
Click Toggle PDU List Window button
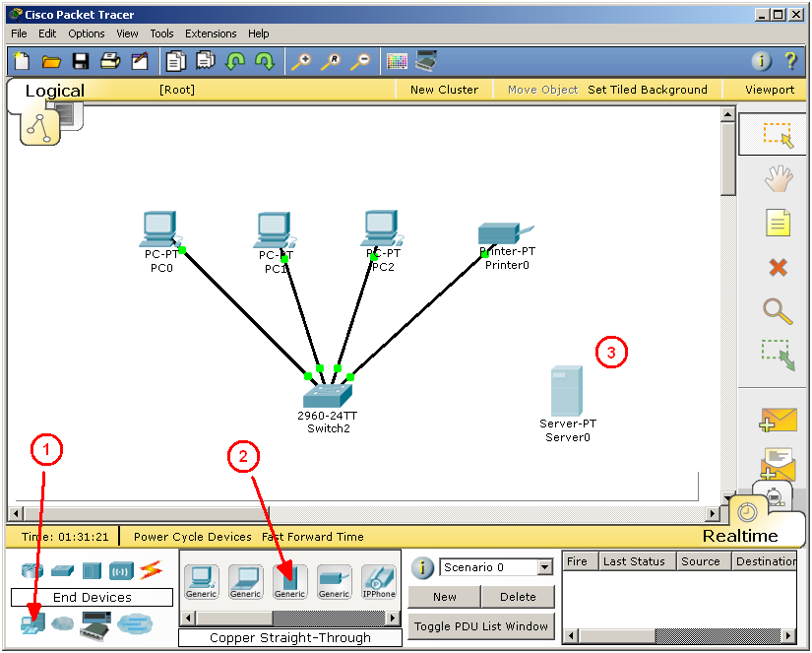pyautogui.click(x=481, y=626)
